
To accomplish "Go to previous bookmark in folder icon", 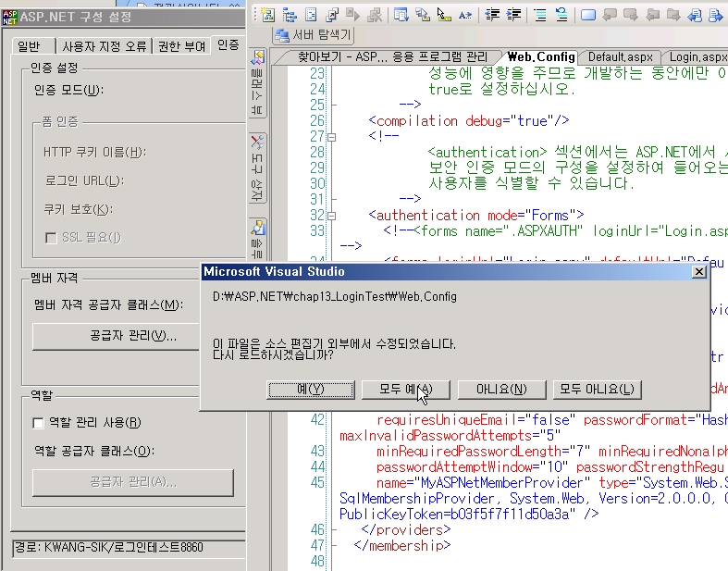I will 652,15.
